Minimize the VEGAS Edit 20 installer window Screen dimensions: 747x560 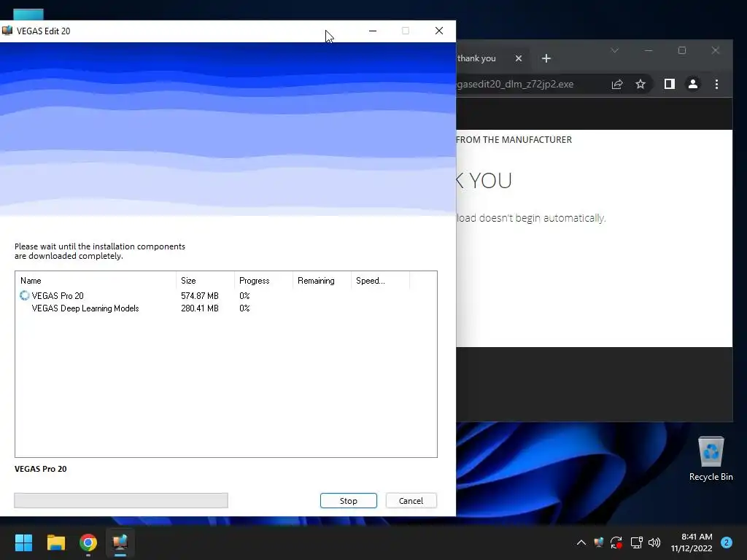(373, 31)
